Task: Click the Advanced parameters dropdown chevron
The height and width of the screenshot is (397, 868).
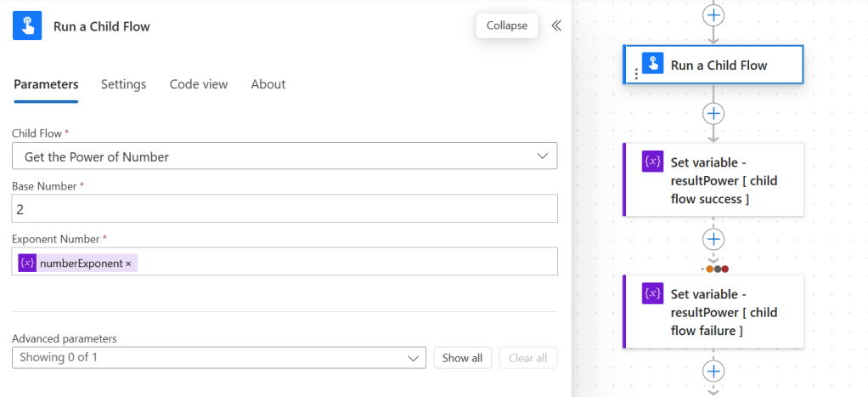Action: point(413,358)
